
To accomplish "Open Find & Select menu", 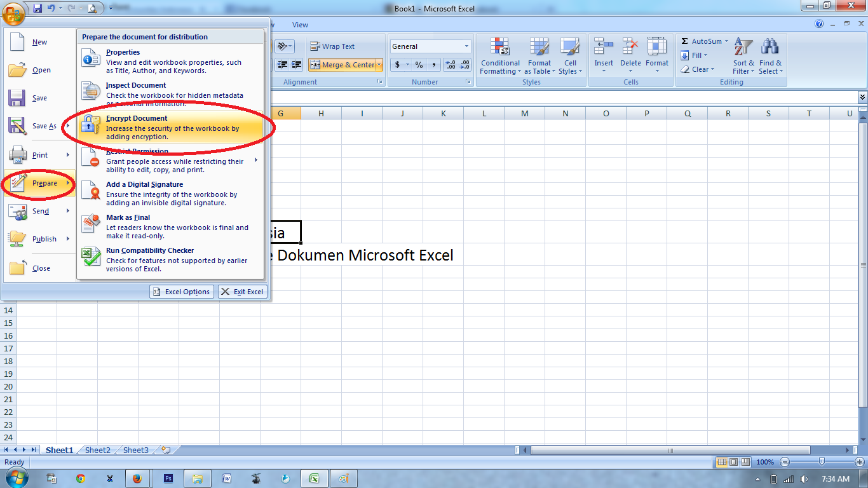I will [x=770, y=56].
